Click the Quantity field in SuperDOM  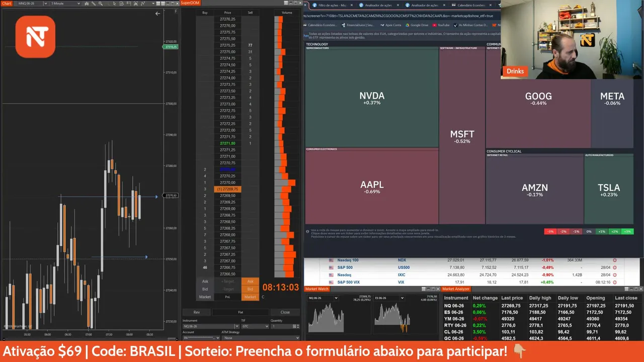[x=285, y=326]
